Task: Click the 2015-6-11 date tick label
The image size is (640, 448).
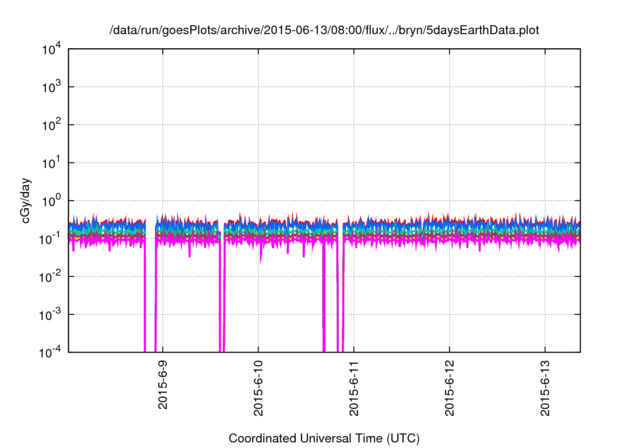Action: coord(353,388)
